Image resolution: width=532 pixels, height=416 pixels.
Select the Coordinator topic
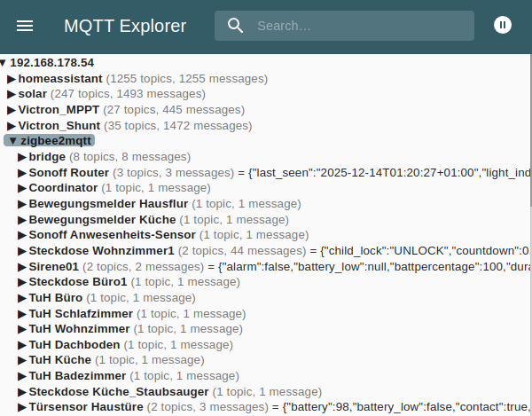[x=63, y=188]
